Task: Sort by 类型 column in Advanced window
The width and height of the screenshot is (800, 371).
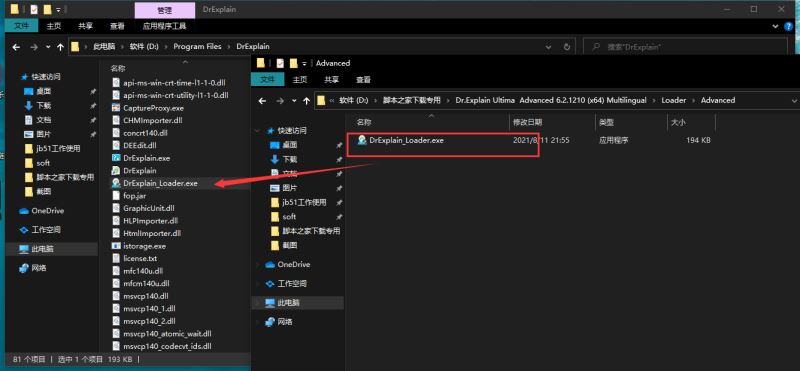Action: pos(607,122)
